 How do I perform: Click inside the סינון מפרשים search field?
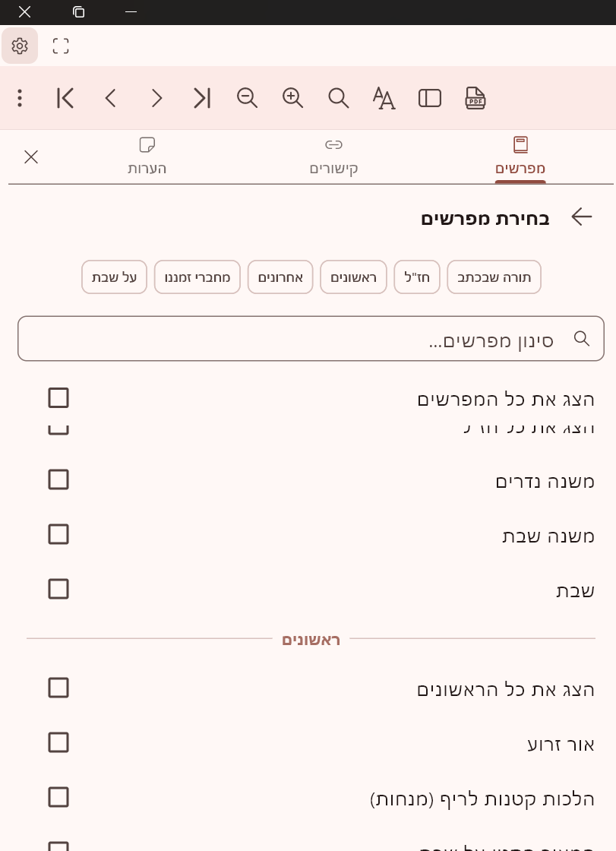pos(311,338)
